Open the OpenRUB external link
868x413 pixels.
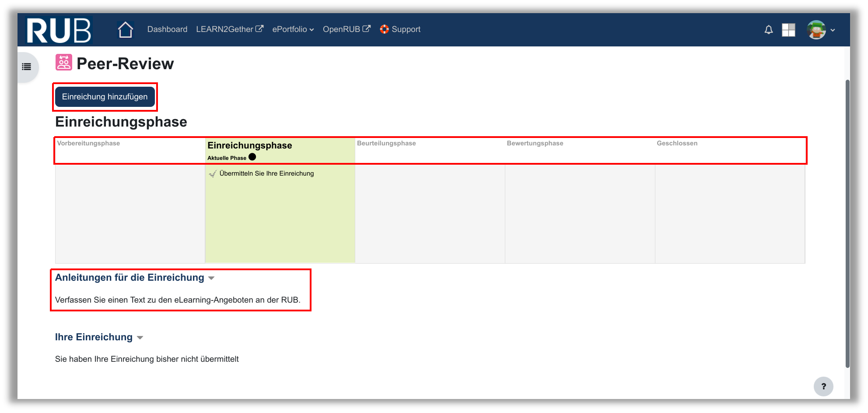[346, 29]
